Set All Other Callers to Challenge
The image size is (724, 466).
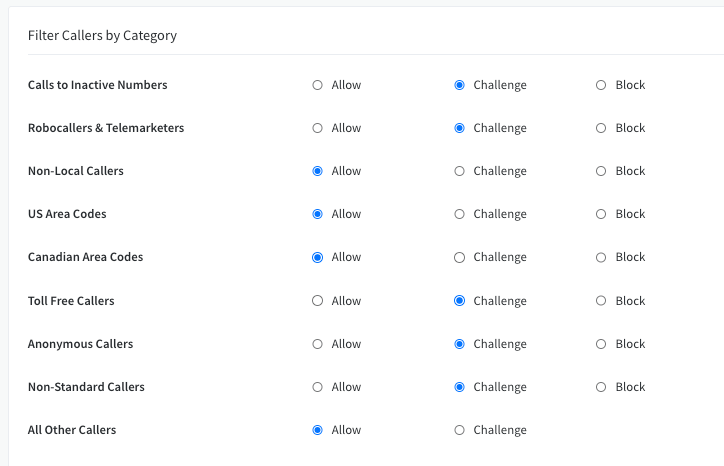pos(460,430)
